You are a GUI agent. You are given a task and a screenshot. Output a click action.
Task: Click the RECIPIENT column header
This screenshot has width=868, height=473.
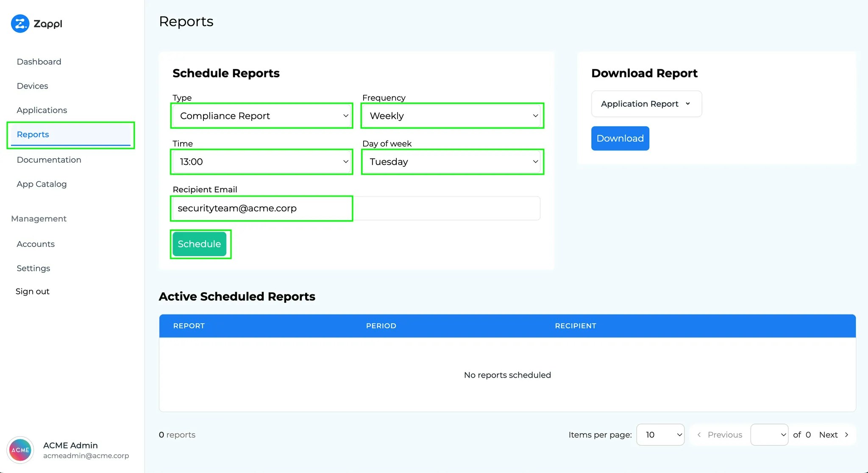click(x=575, y=326)
